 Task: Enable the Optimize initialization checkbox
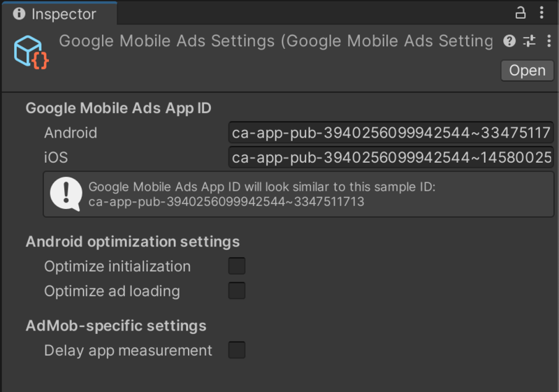[237, 266]
